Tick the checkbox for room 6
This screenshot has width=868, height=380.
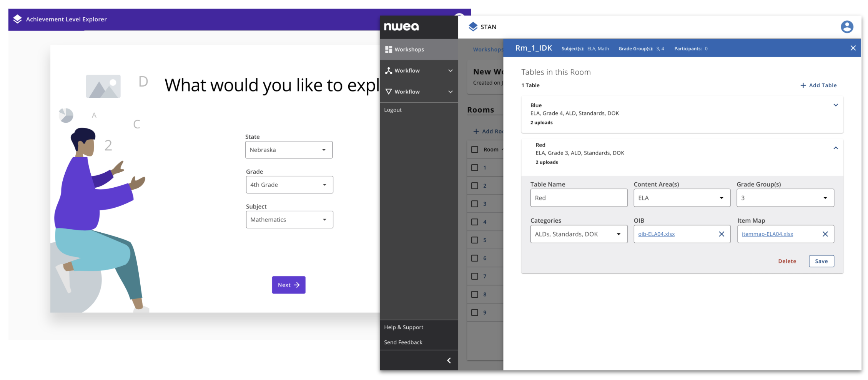tap(475, 258)
